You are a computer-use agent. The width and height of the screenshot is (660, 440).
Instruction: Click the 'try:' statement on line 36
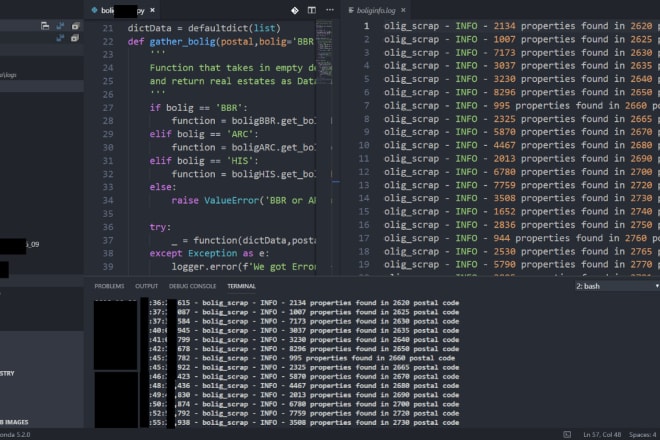pos(160,227)
